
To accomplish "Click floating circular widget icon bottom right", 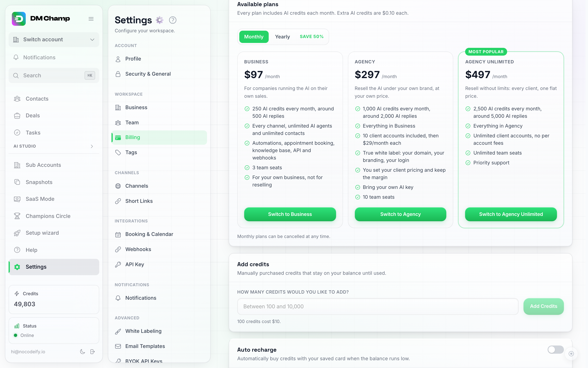I will (x=571, y=354).
